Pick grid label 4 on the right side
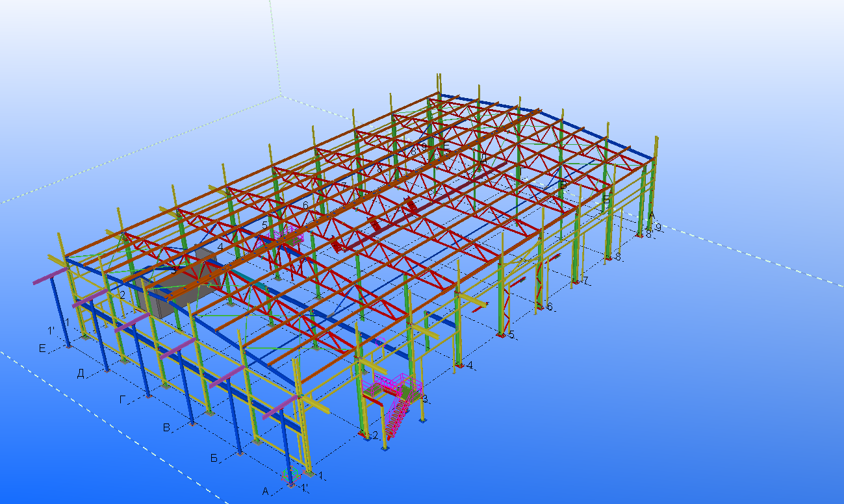The height and width of the screenshot is (504, 844). [470, 366]
